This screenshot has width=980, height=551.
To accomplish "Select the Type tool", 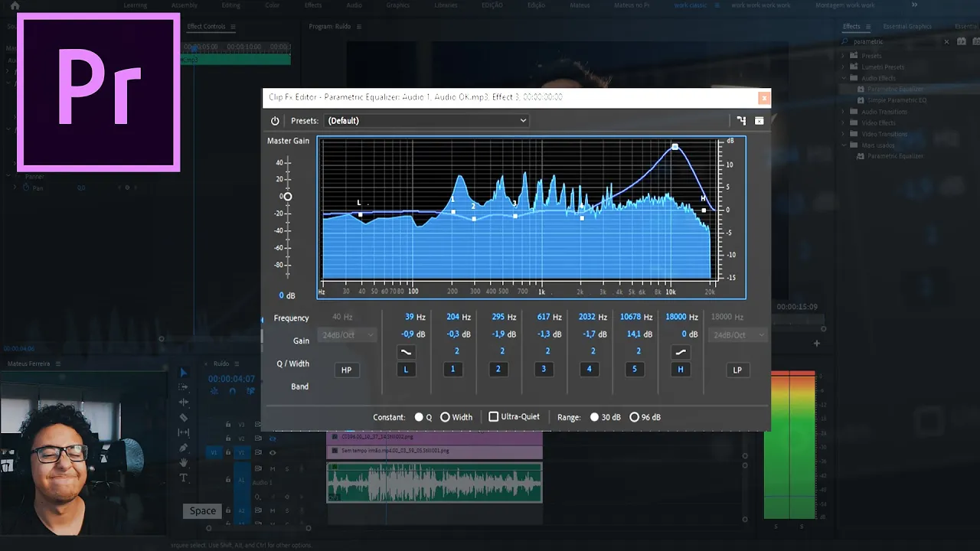I will pyautogui.click(x=183, y=478).
